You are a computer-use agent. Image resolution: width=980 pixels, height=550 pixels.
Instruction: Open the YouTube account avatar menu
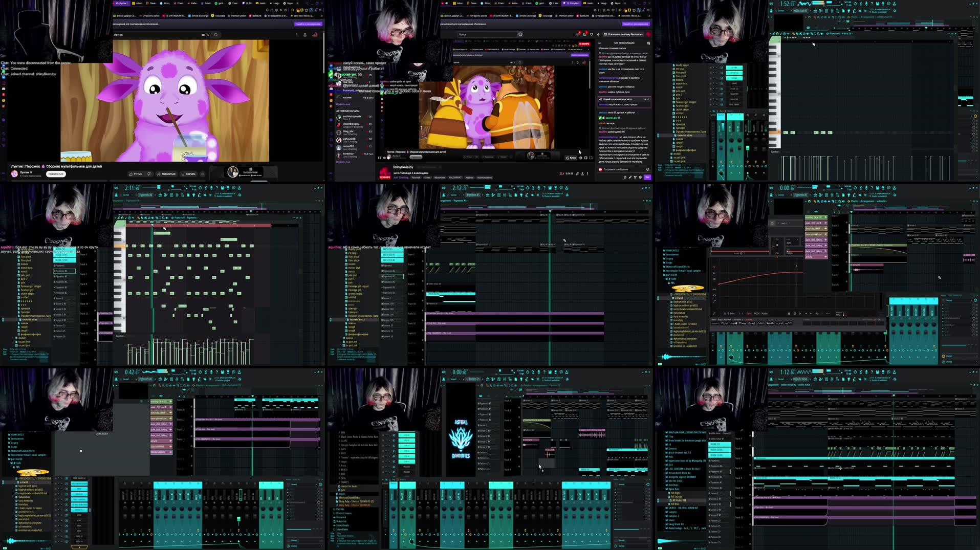point(315,35)
